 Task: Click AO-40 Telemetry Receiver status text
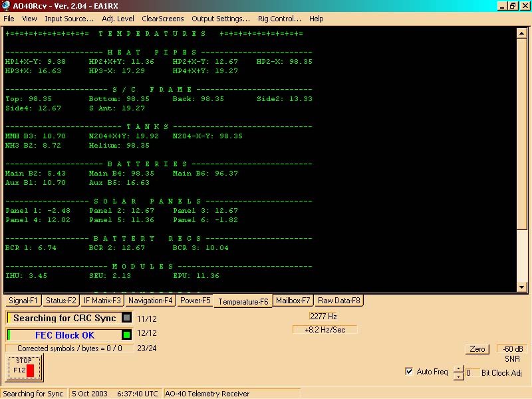tap(207, 394)
